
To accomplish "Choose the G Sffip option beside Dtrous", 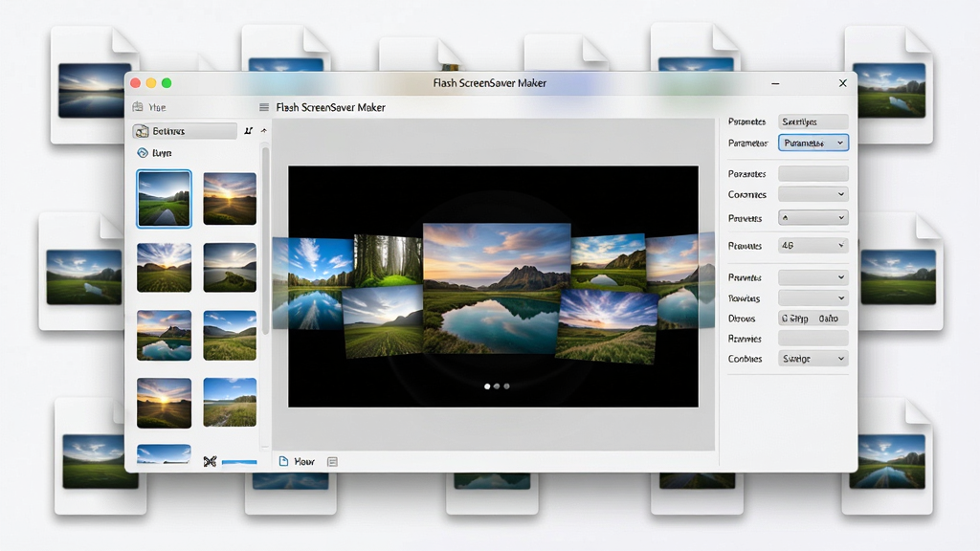I will point(794,319).
